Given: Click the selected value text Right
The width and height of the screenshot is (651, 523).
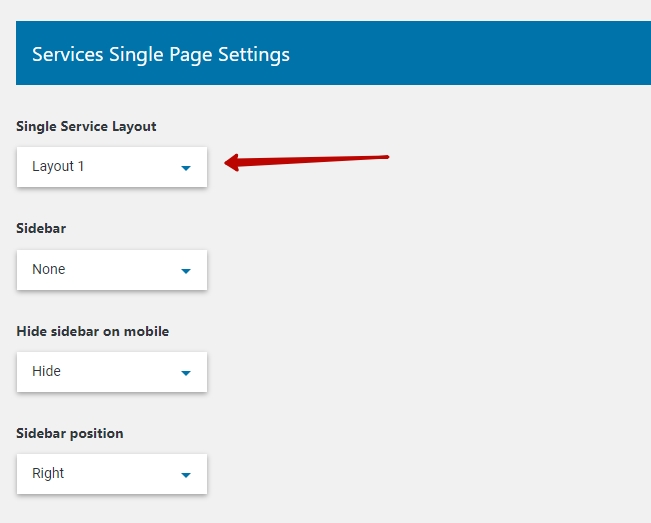Looking at the screenshot, I should pos(48,473).
